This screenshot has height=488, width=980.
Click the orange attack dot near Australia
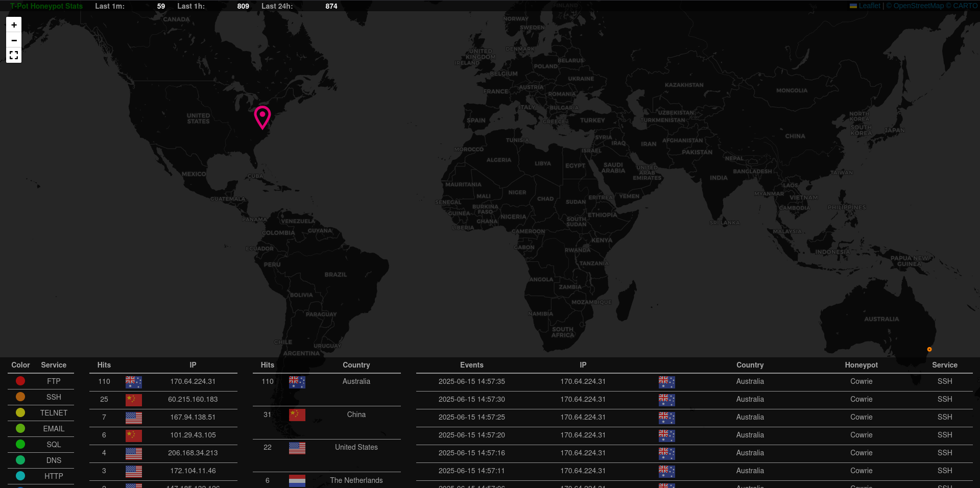pos(929,349)
